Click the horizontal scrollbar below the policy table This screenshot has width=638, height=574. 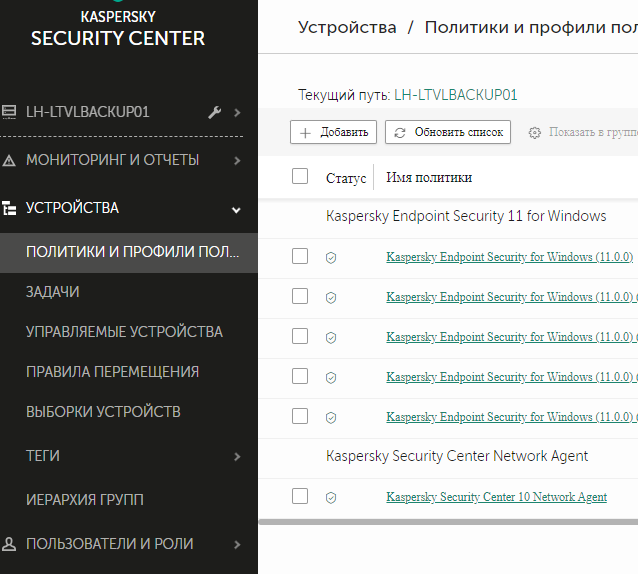(448, 521)
